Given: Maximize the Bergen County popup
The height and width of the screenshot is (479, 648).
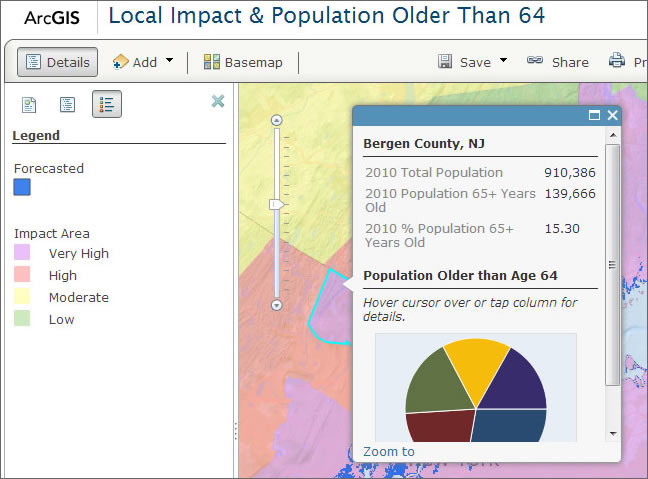Looking at the screenshot, I should click(x=594, y=115).
